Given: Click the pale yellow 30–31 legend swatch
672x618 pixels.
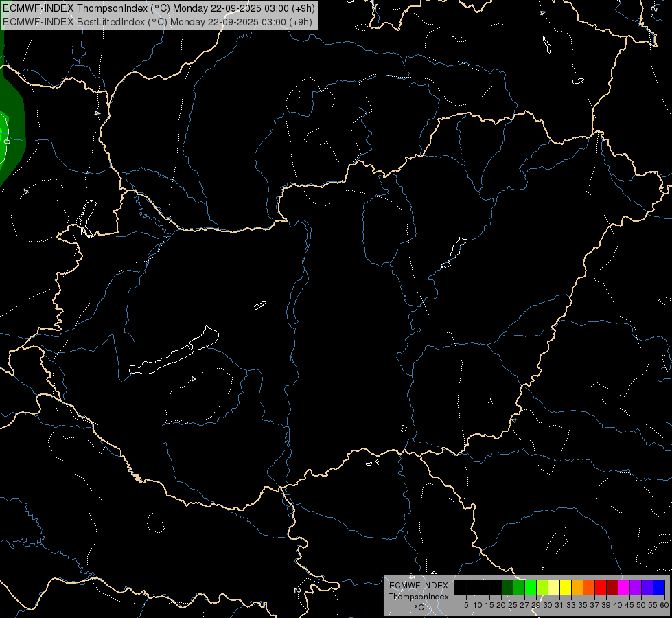Looking at the screenshot, I should coord(553,587).
